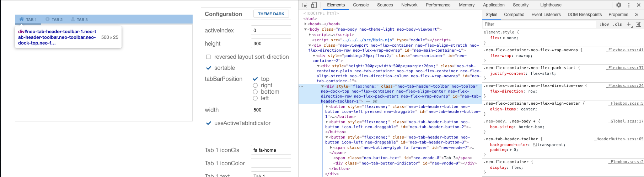Viewport: 644px width, 177px height.
Task: Open DevTools settings gear
Action: click(619, 5)
